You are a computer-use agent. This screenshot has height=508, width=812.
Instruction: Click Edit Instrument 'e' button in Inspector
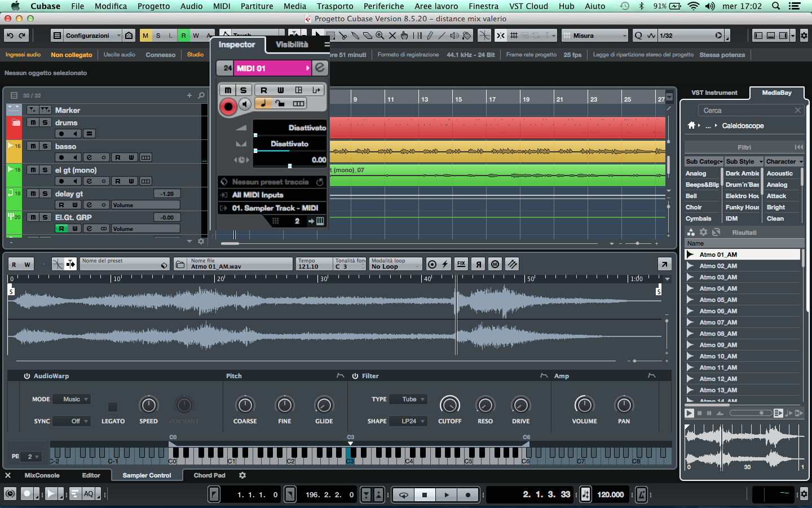coord(320,68)
